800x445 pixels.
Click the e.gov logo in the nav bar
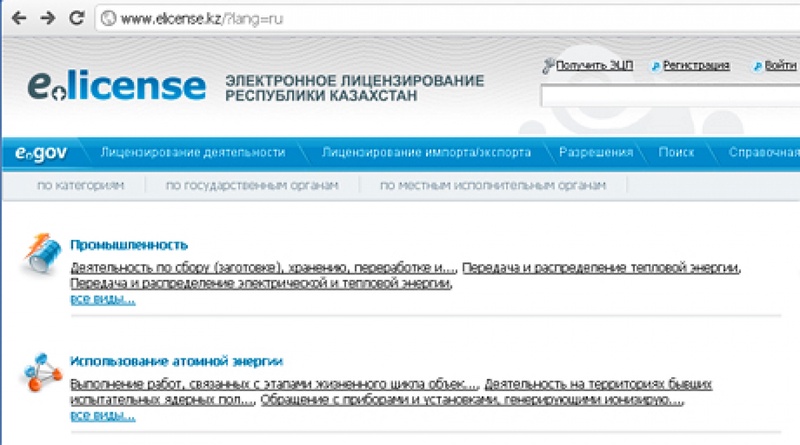coord(41,153)
